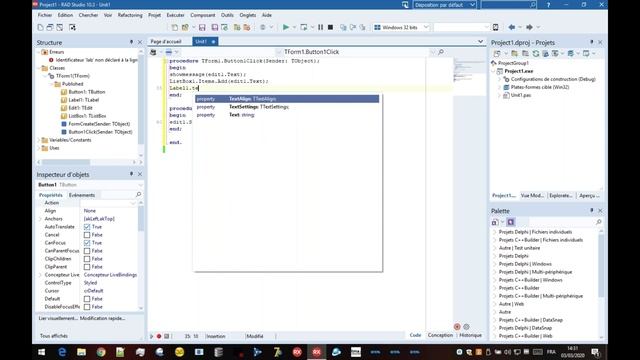Stop the program with the square icon
The height and width of the screenshot is (360, 640).
331,27
